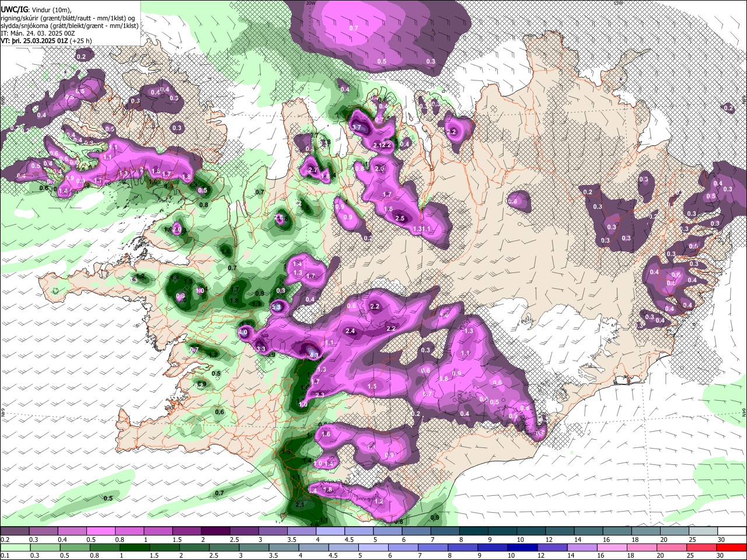Pick the dark green 1 swatch in the bottom legend row
Viewport: 747px width, 560px height.
pyautogui.click(x=135, y=547)
